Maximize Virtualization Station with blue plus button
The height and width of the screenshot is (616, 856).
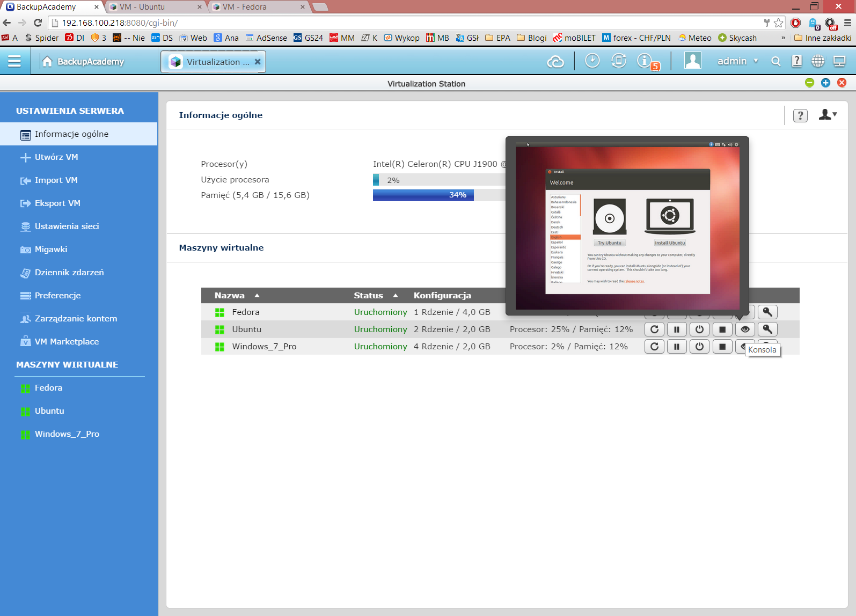click(x=826, y=83)
